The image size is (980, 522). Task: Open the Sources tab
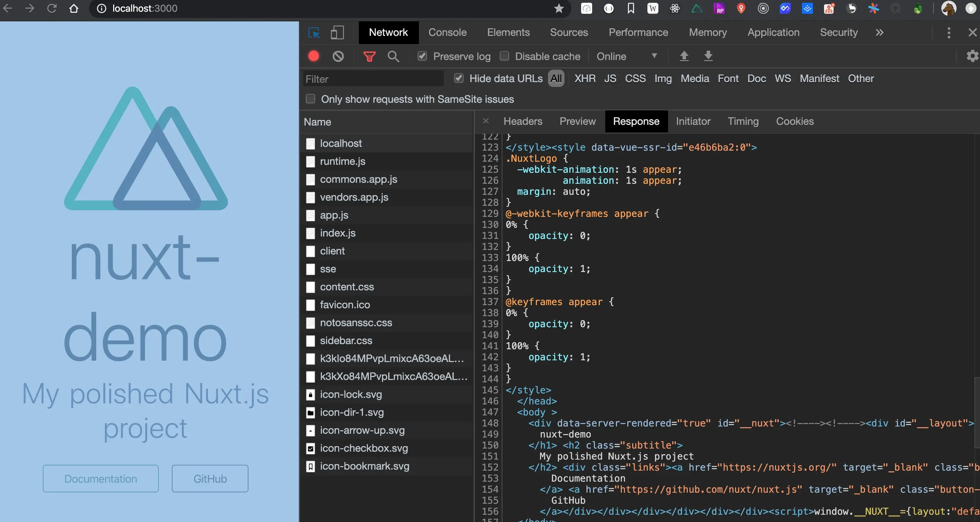pos(569,33)
